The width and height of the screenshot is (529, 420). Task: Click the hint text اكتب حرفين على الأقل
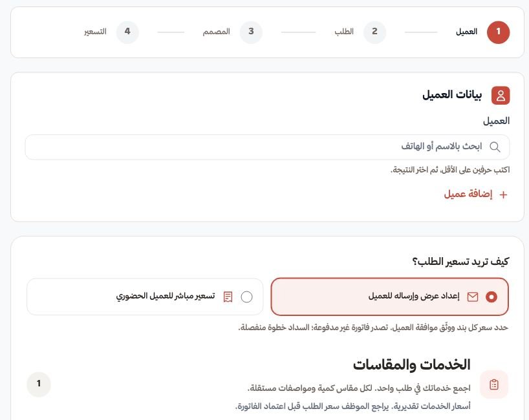pos(450,170)
